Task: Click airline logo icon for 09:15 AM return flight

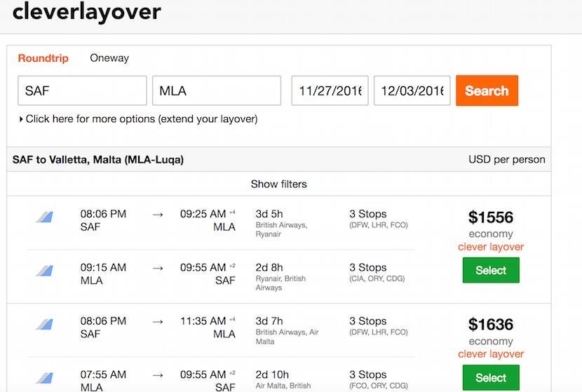Action: coord(45,271)
